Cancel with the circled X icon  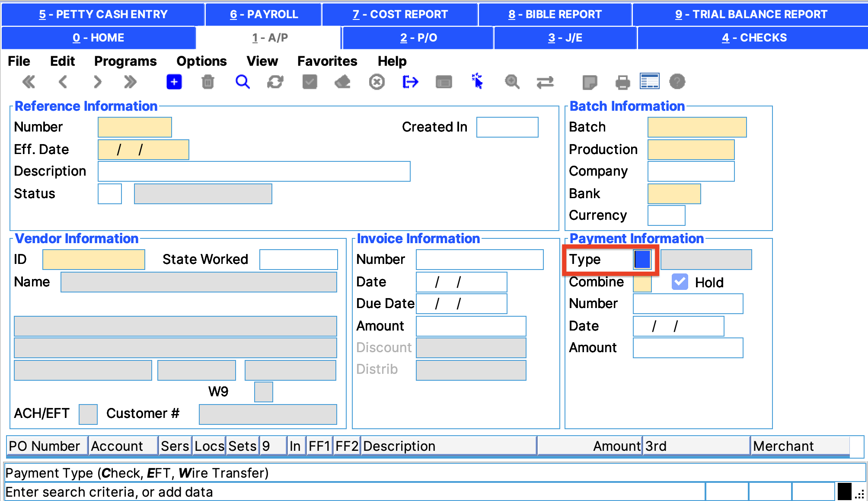[x=377, y=82]
